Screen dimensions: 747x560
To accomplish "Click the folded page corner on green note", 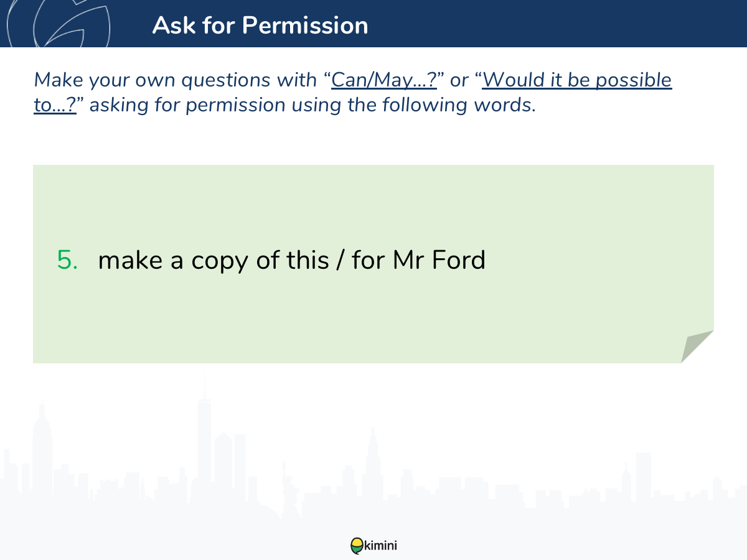I will pyautogui.click(x=697, y=347).
